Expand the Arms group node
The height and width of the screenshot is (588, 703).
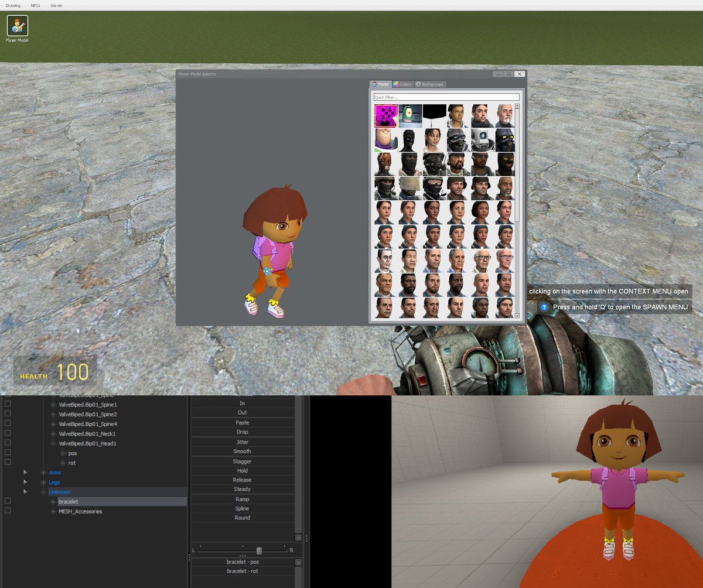coord(43,473)
